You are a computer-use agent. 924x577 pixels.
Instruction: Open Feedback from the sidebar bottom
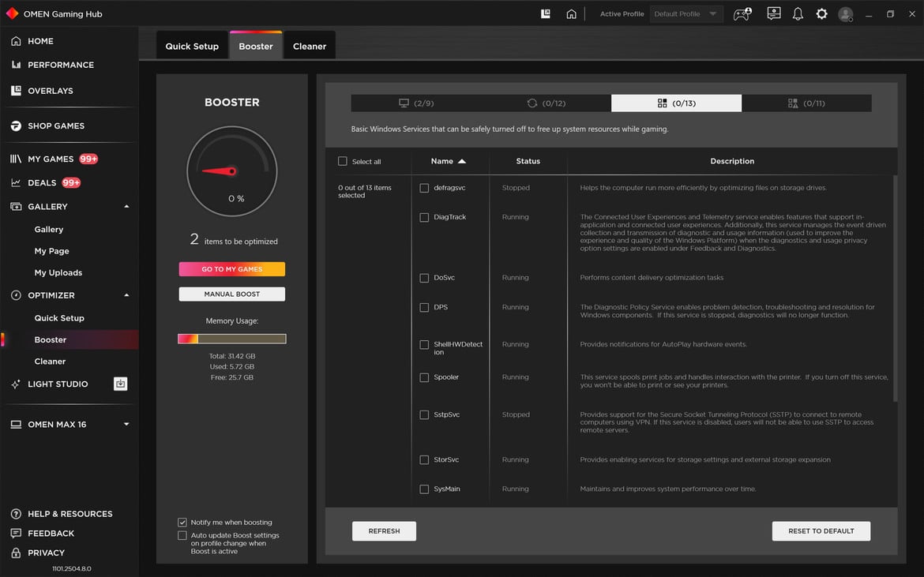(x=51, y=534)
